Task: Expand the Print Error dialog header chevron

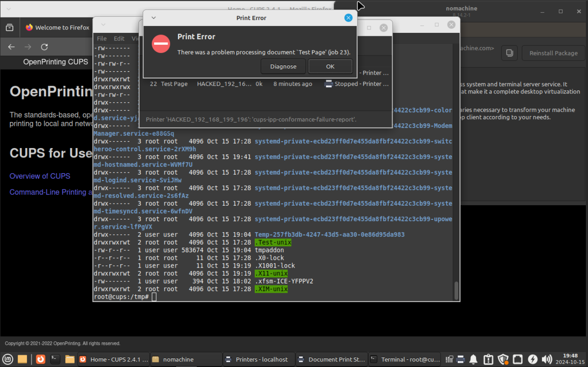Action: pyautogui.click(x=153, y=18)
